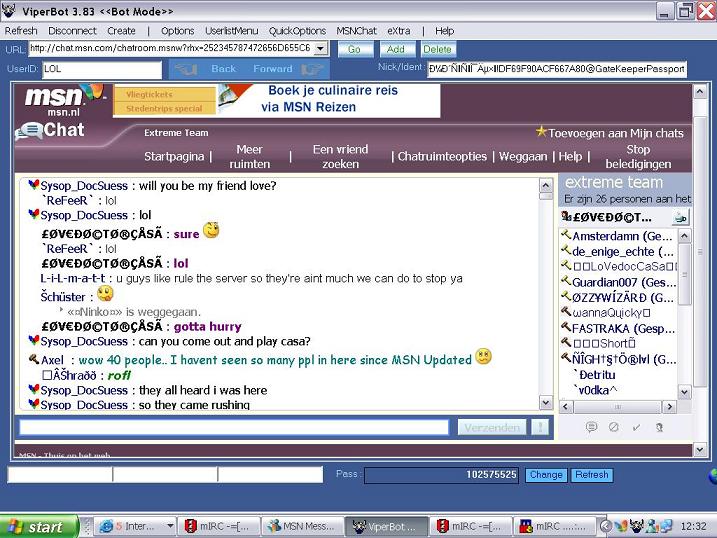Viewport: 717px width, 538px height.
Task: Open the Windows start menu
Action: [40, 527]
